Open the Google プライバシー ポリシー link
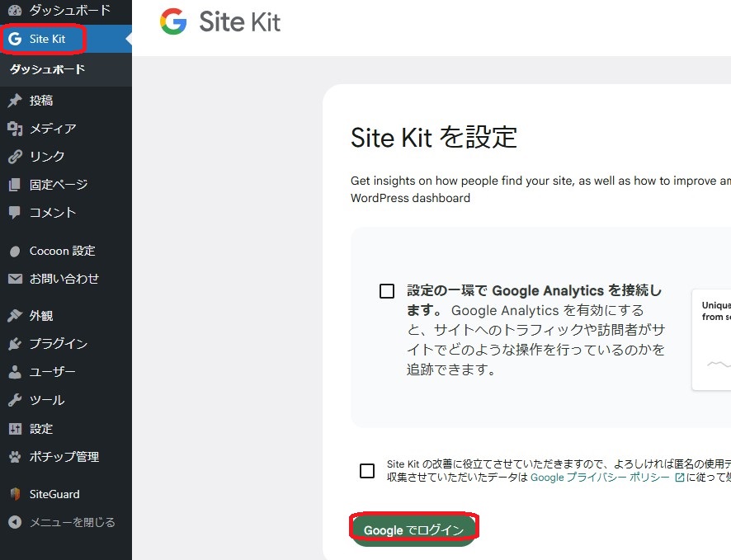 [600, 478]
